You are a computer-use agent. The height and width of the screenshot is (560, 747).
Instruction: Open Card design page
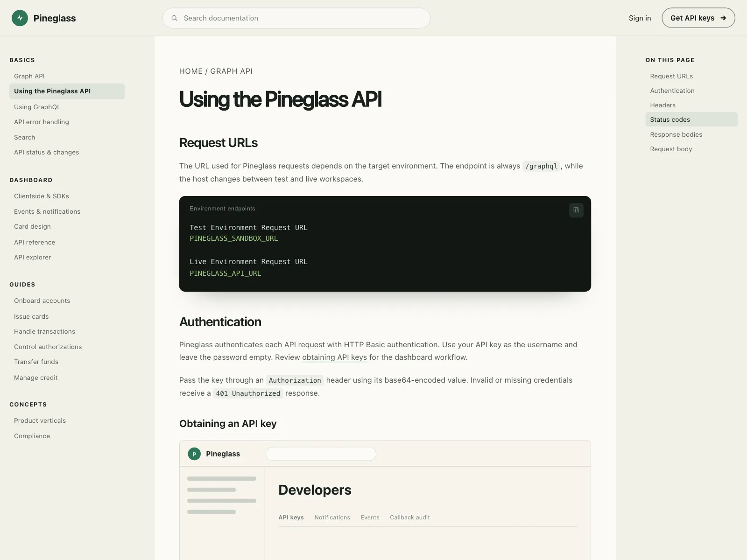(x=32, y=226)
